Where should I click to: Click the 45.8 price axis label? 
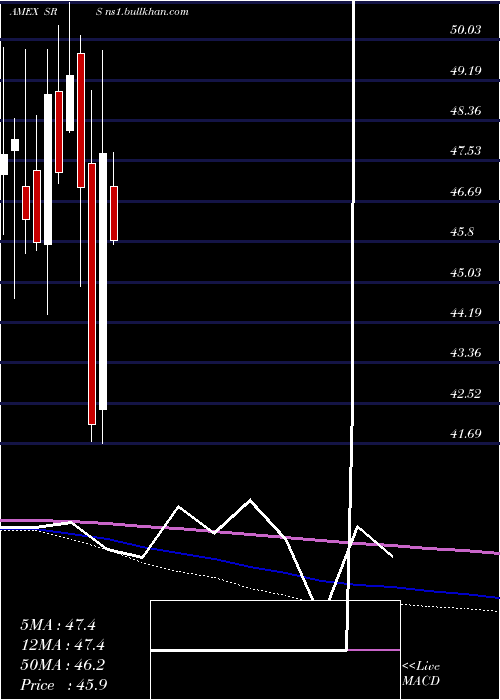(x=462, y=232)
